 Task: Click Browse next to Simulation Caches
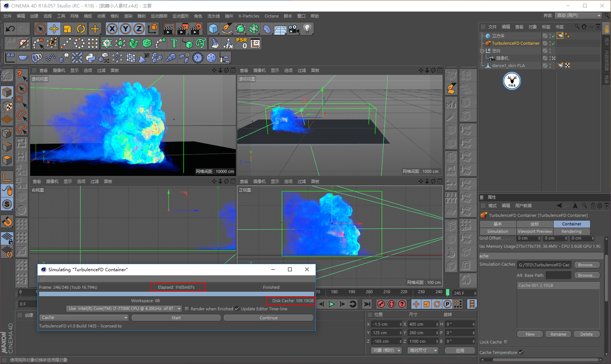point(587,265)
